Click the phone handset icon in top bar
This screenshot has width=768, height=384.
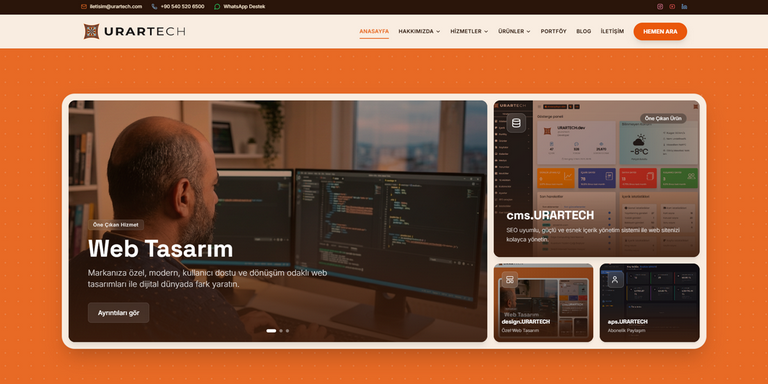tap(154, 6)
